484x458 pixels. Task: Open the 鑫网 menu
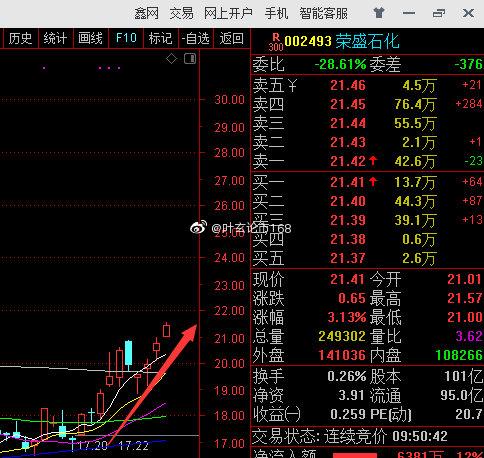[147, 14]
